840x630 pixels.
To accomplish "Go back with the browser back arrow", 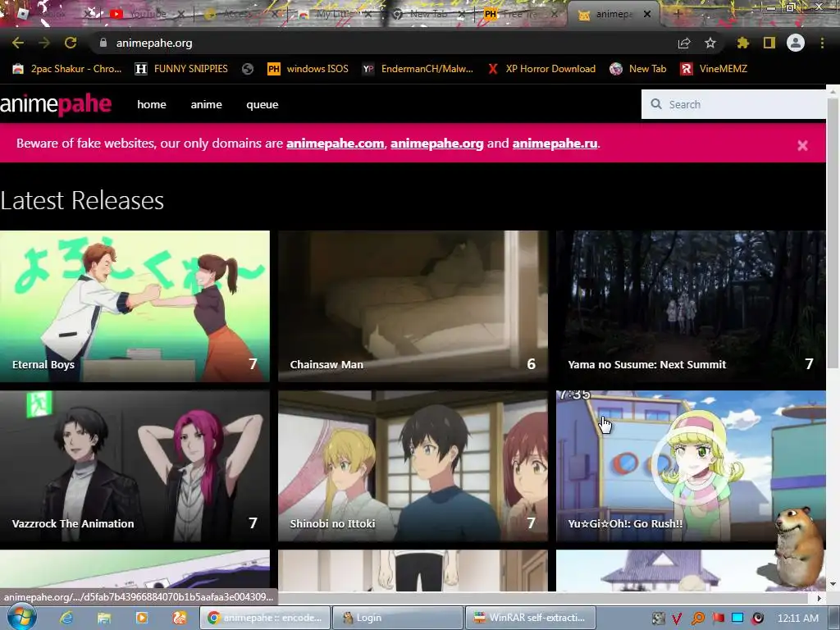I will point(18,43).
